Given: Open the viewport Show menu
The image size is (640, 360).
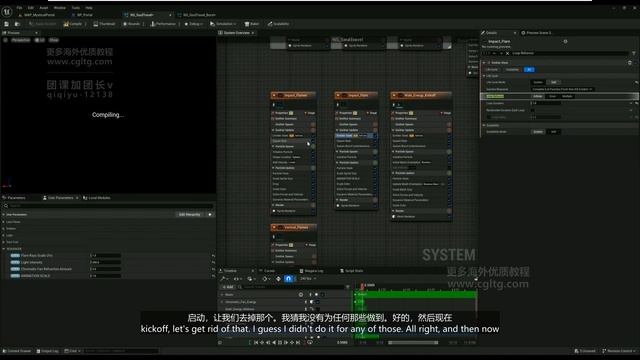Looking at the screenshot, I should click(x=53, y=40).
